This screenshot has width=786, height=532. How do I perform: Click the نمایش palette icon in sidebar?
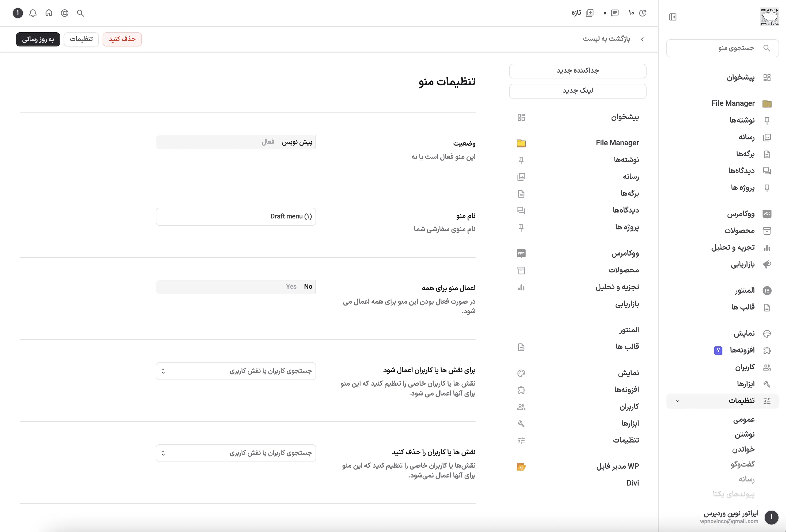click(767, 334)
